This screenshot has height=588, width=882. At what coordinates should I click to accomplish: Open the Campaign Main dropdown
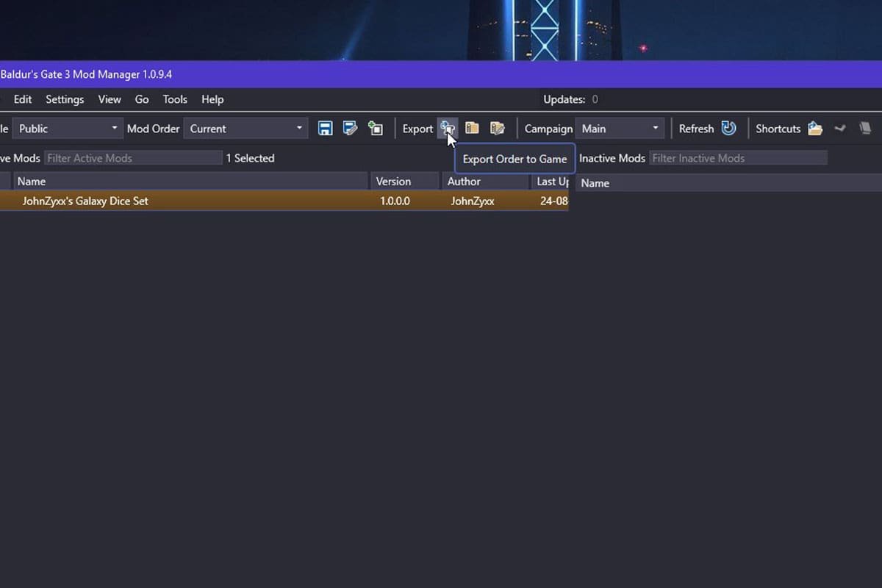(620, 129)
